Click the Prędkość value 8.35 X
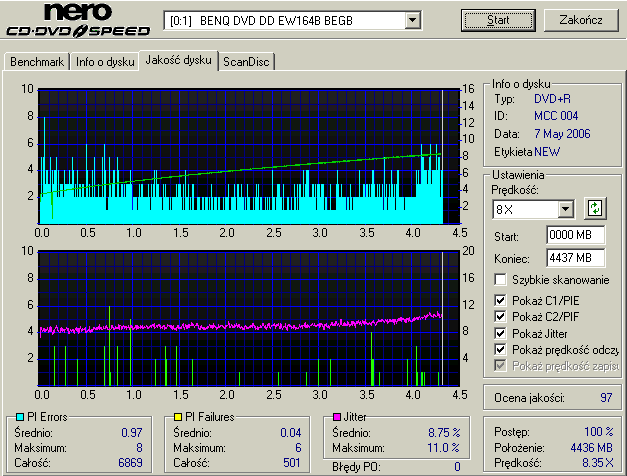 click(x=597, y=463)
